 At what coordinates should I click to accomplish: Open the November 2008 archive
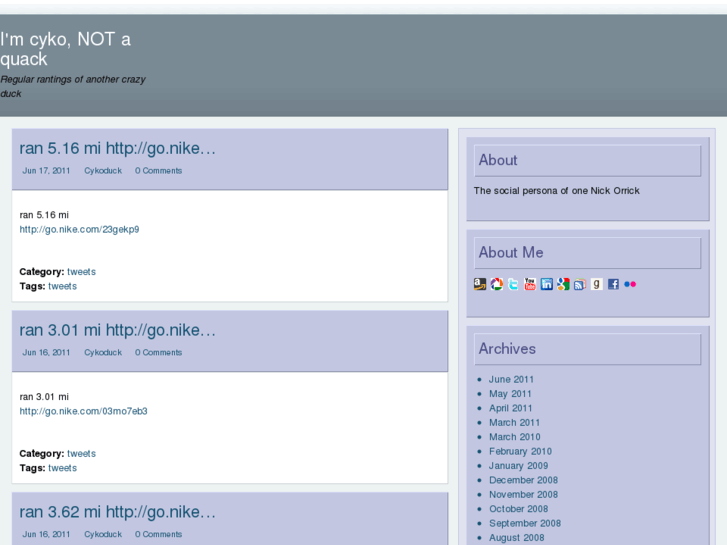point(523,494)
